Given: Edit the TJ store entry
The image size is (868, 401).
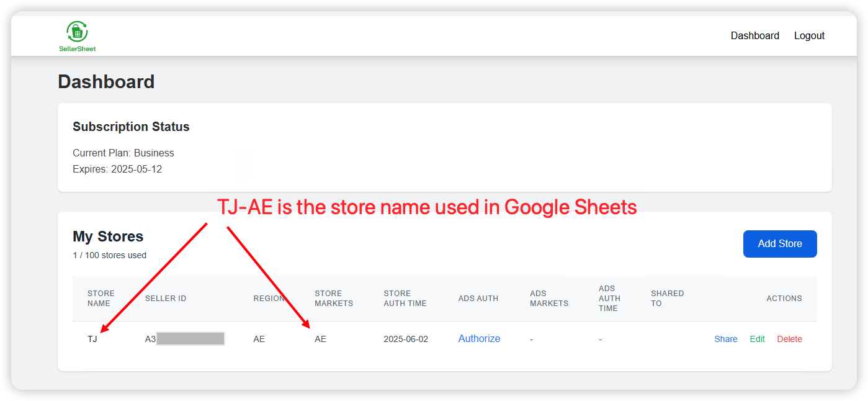Looking at the screenshot, I should [757, 339].
